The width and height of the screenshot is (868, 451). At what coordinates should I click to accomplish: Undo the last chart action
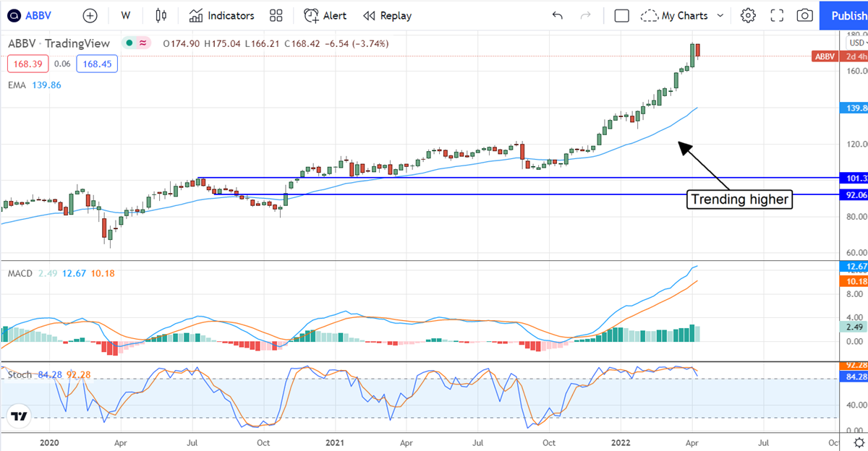pyautogui.click(x=557, y=15)
